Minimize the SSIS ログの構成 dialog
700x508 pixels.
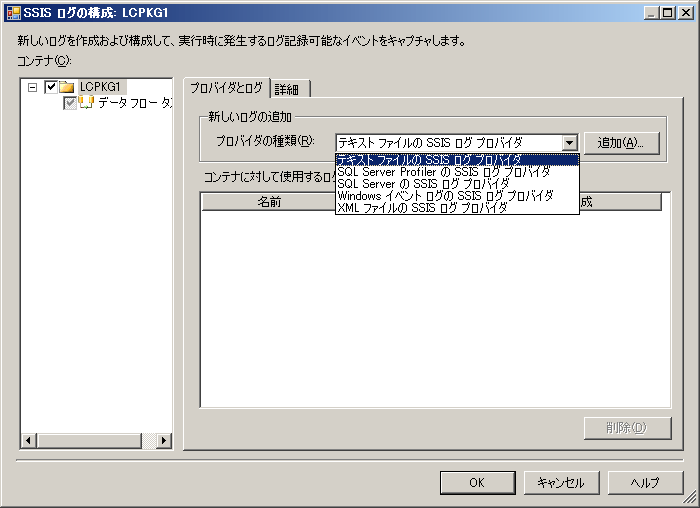(x=651, y=12)
